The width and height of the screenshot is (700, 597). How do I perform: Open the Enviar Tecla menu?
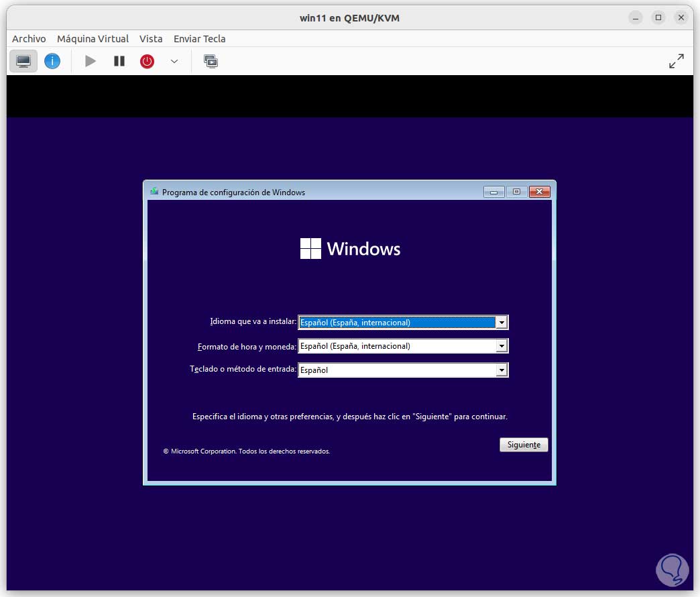click(200, 39)
